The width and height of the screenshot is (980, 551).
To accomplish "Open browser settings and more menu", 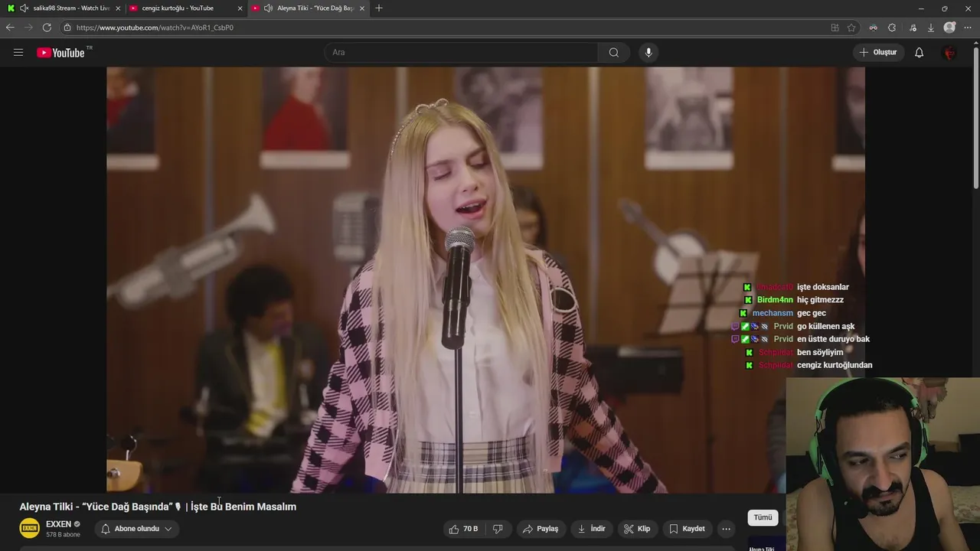I will click(969, 28).
